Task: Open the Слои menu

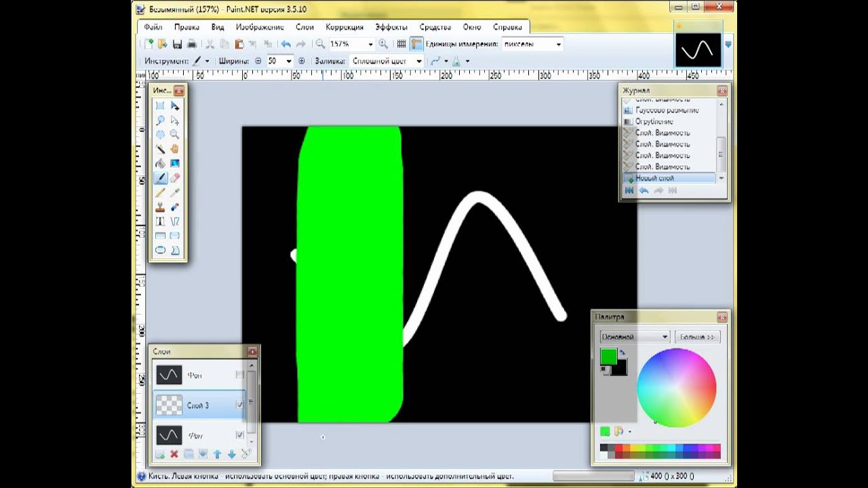Action: point(304,27)
